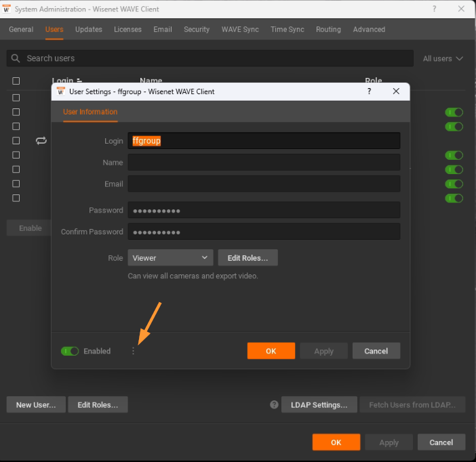
Task: Cancel the User Settings dialog
Action: [376, 351]
